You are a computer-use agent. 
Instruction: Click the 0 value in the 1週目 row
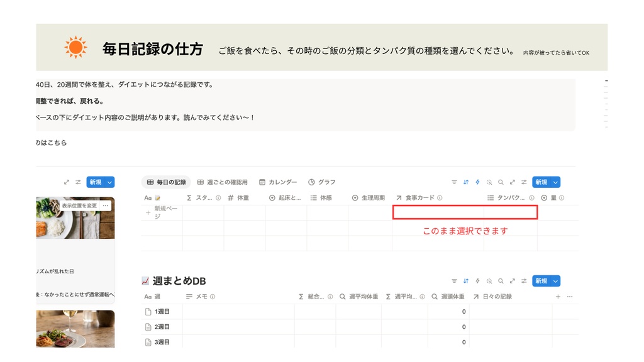pyautogui.click(x=464, y=312)
